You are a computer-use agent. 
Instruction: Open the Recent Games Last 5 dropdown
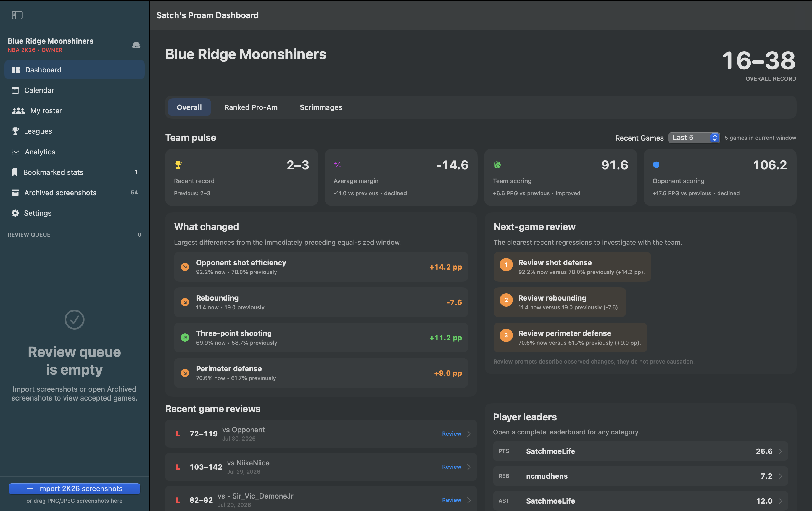tap(694, 138)
